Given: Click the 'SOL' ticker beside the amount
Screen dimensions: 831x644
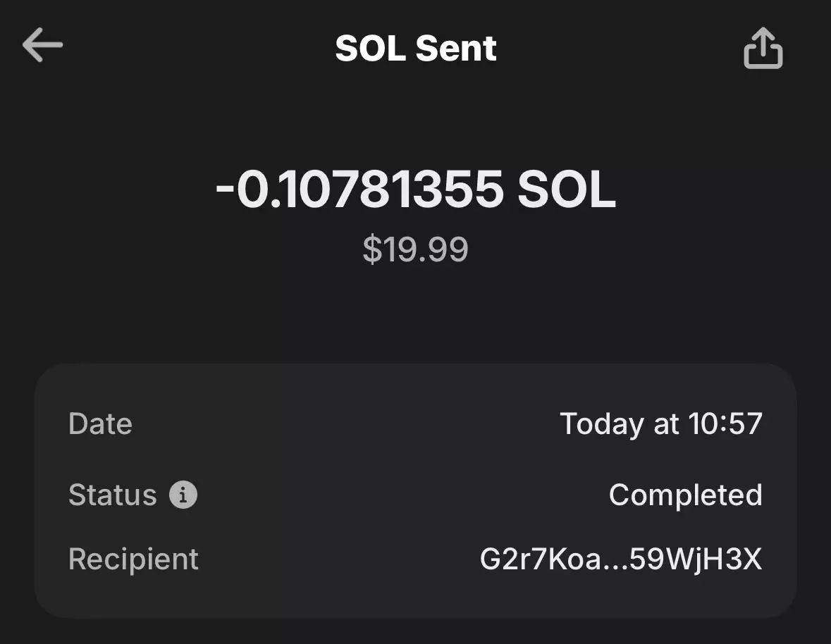Looking at the screenshot, I should [567, 190].
